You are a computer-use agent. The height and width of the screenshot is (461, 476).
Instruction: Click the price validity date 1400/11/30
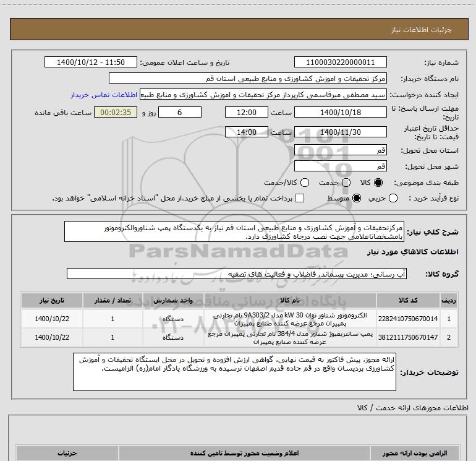pyautogui.click(x=340, y=132)
